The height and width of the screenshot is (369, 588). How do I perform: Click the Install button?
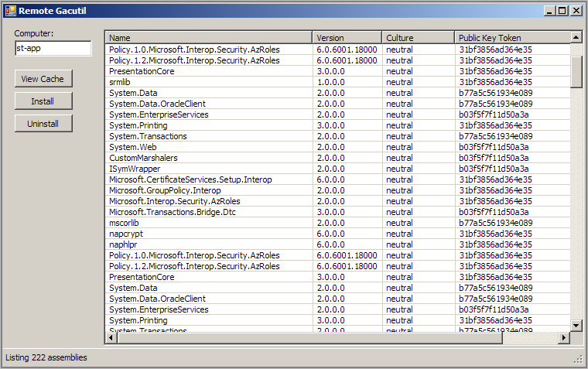[43, 101]
